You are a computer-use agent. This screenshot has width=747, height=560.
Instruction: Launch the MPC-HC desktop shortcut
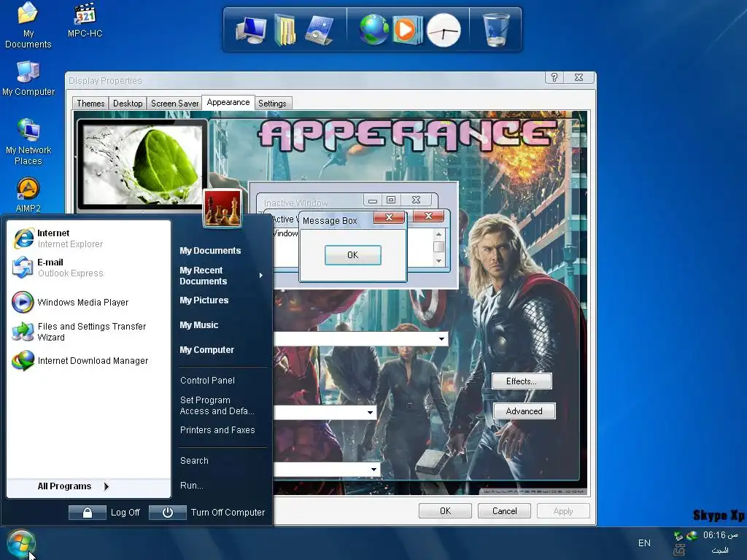[85, 20]
